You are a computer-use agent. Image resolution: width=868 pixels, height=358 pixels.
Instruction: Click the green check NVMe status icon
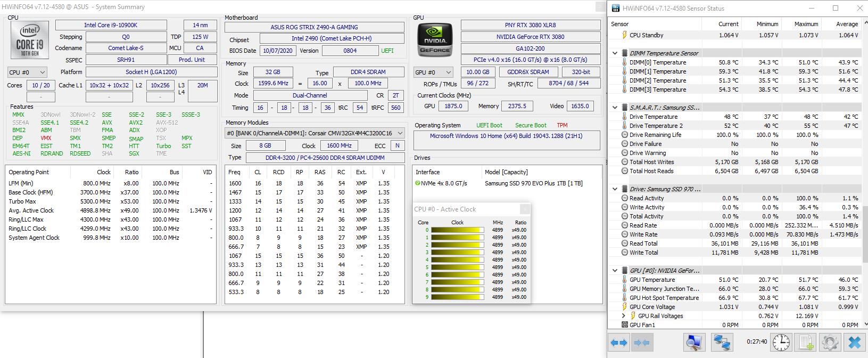418,183
